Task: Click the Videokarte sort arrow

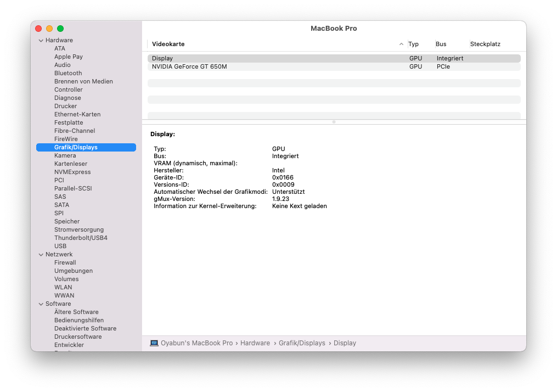Action: (401, 44)
